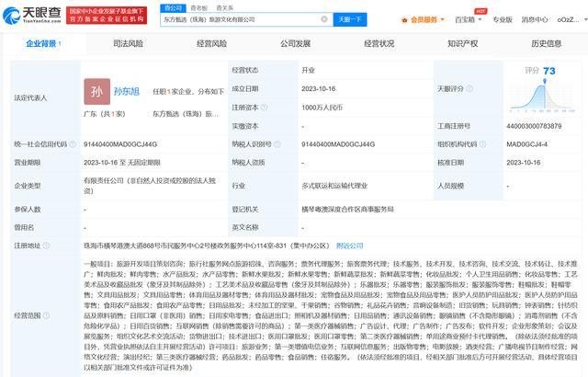Click the 天眼一下 search button
The height and width of the screenshot is (377, 588).
(x=349, y=18)
